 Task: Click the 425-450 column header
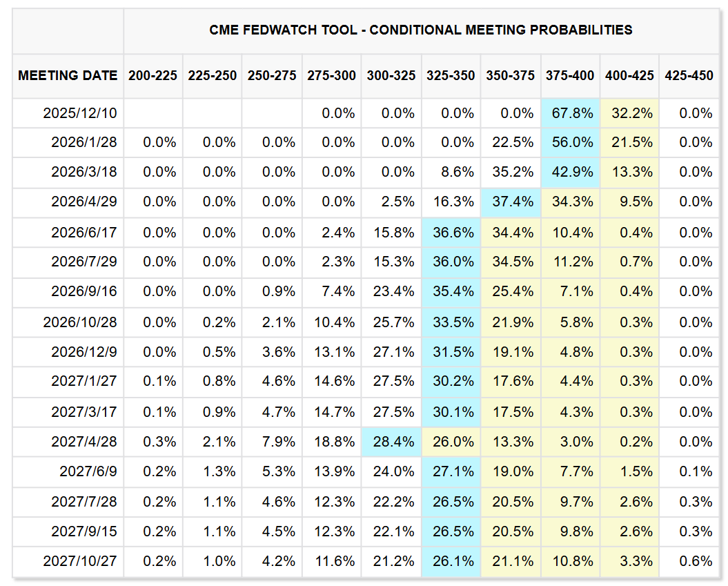(689, 75)
